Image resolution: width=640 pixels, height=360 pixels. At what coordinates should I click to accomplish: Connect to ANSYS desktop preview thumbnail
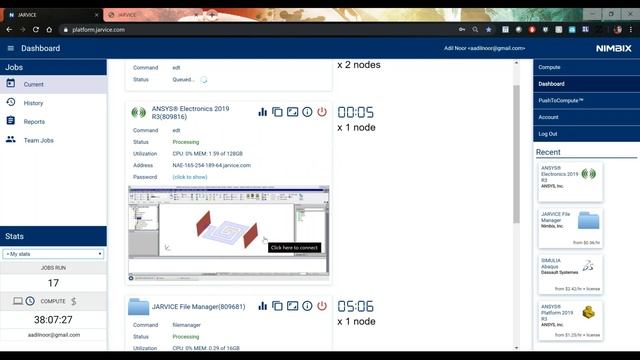(229, 233)
